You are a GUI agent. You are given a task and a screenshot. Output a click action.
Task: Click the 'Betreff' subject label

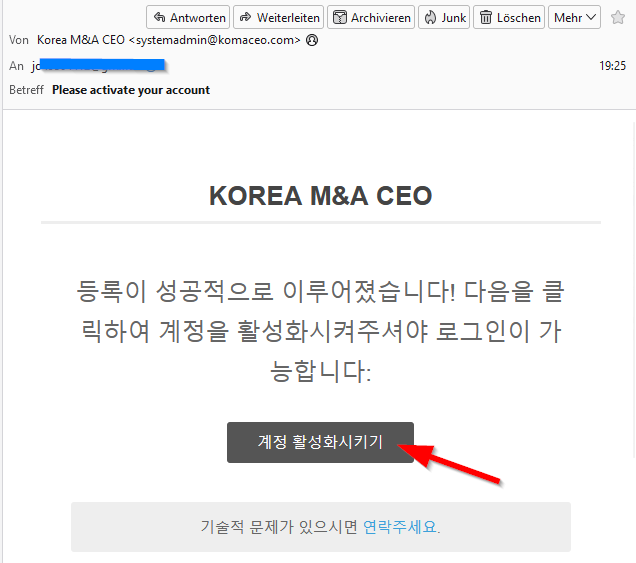[x=27, y=90]
